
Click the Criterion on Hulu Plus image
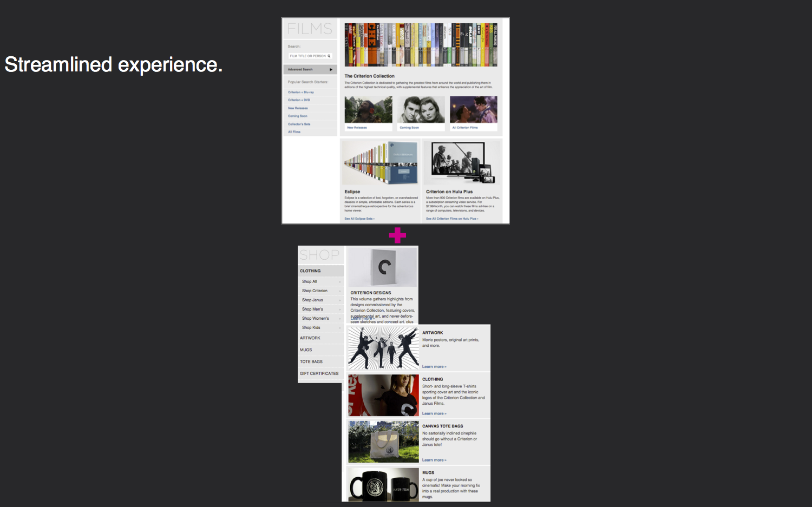462,163
